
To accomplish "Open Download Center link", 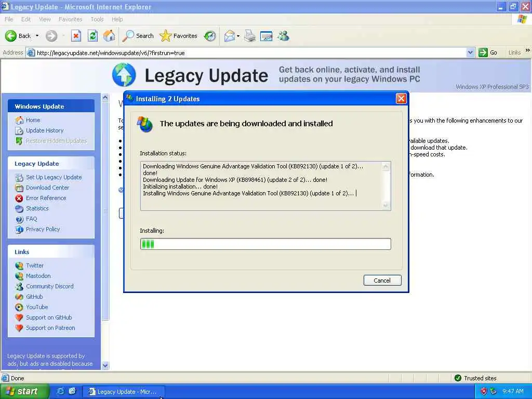I will 47,188.
